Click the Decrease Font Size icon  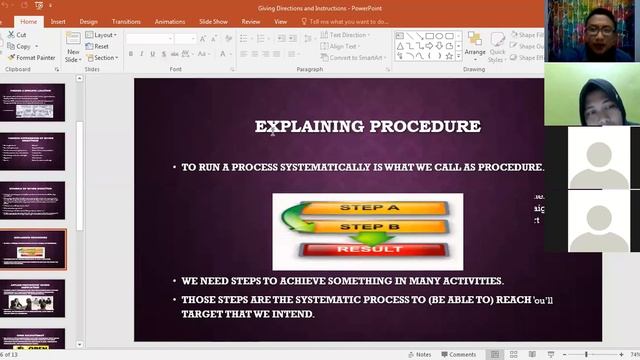click(x=214, y=39)
